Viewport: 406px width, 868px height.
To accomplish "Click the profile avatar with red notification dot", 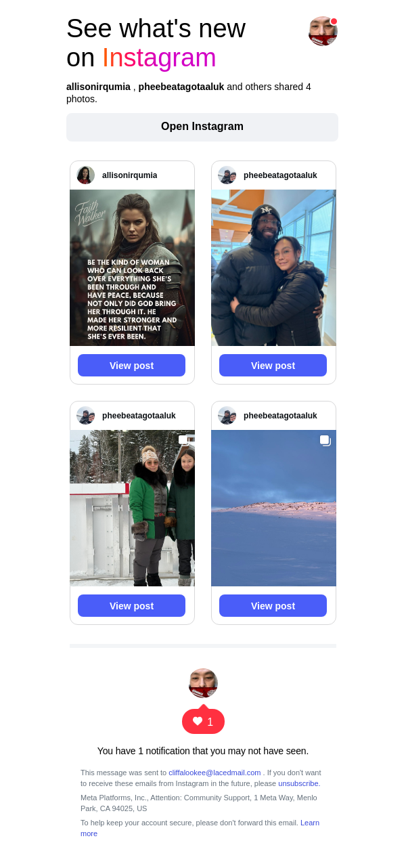I will (x=323, y=31).
